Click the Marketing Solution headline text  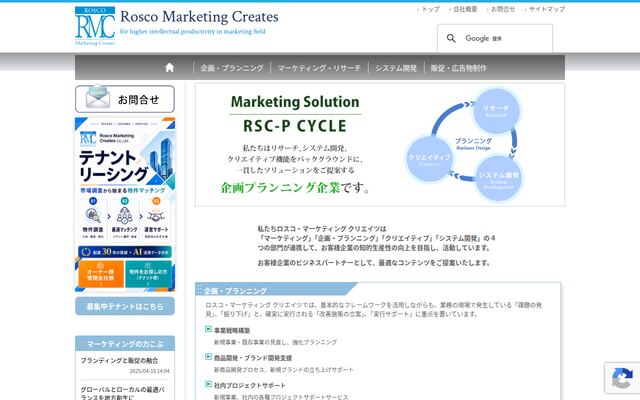point(295,102)
